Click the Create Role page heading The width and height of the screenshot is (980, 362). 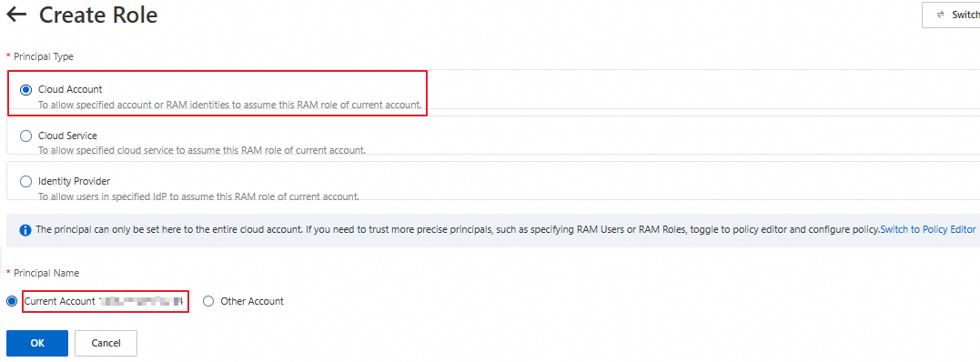(x=98, y=15)
